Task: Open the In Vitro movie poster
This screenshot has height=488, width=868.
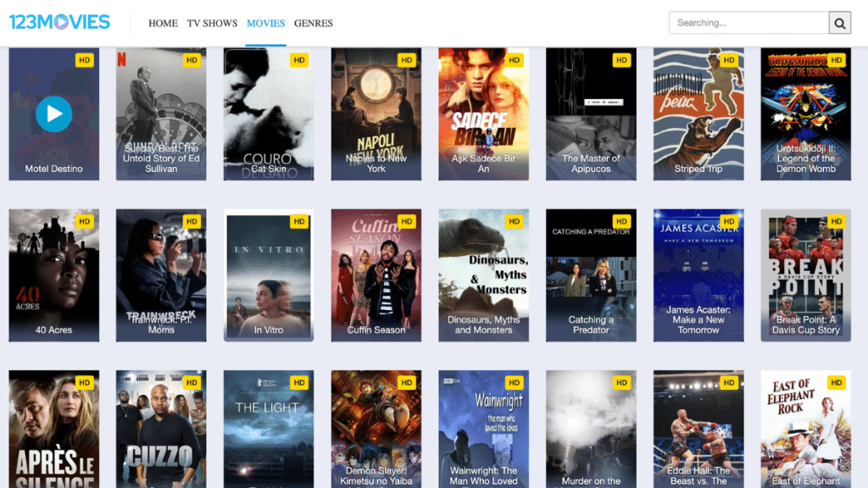Action: pos(269,275)
